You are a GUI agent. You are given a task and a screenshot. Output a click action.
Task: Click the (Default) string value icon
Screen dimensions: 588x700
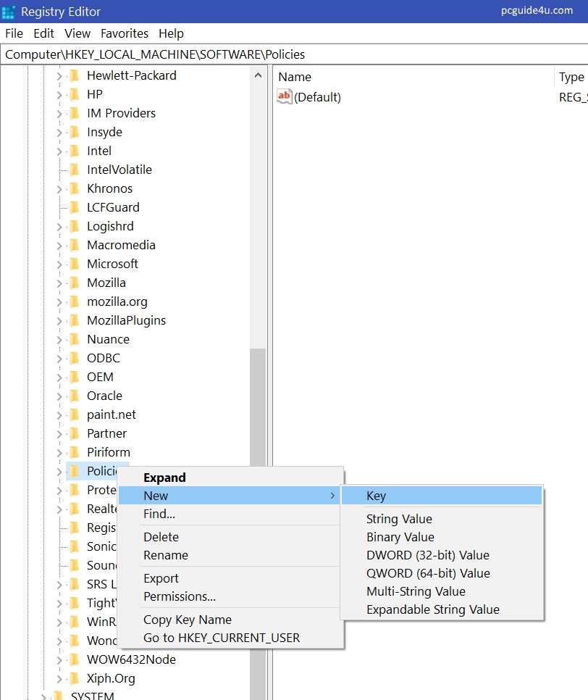point(285,97)
